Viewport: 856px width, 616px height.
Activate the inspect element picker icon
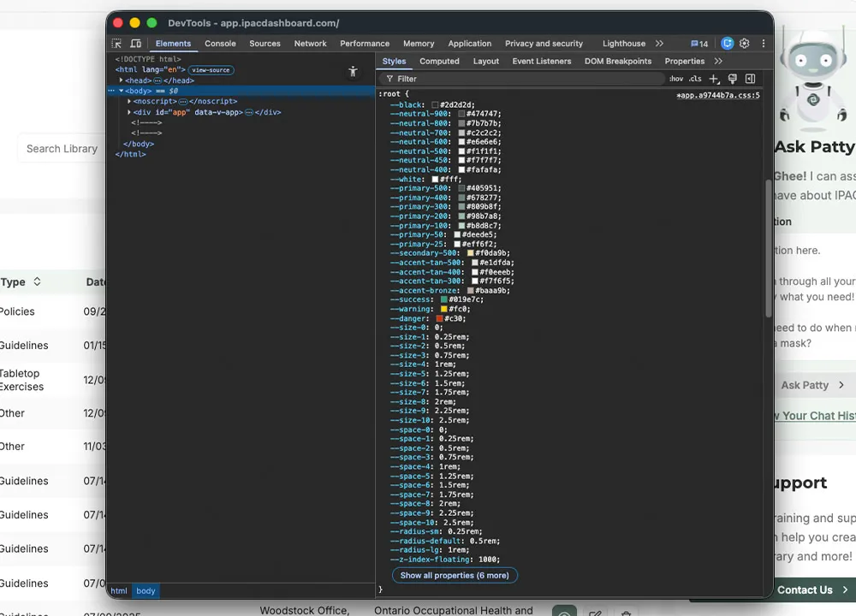pos(116,44)
